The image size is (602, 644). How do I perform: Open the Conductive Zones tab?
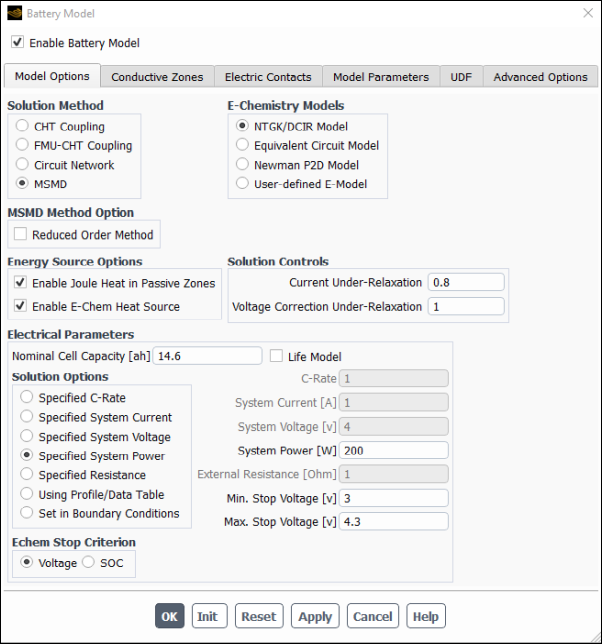(157, 77)
